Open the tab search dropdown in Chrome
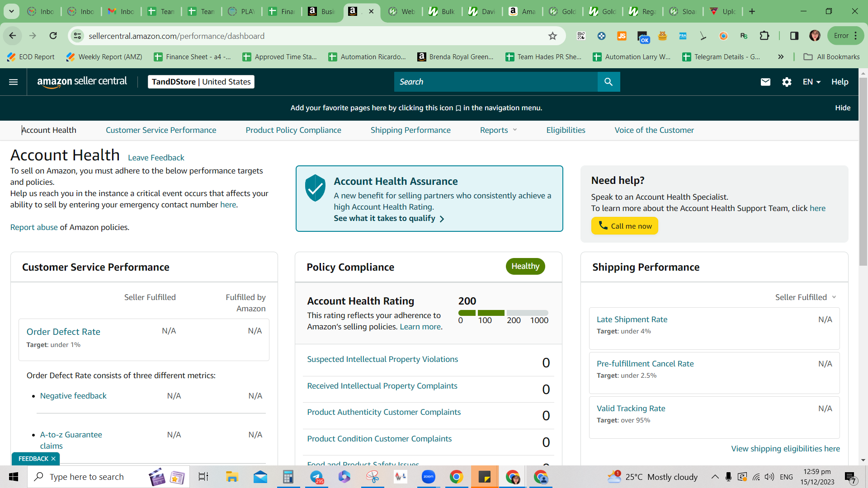 pos(11,11)
